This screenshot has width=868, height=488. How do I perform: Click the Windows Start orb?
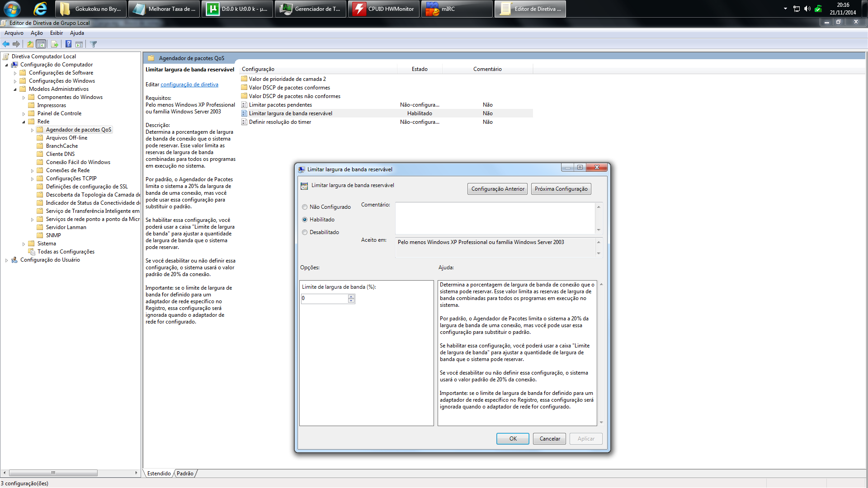point(12,9)
